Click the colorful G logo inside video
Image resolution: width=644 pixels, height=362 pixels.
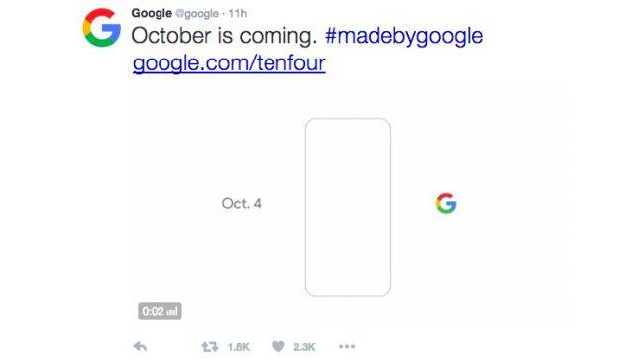446,203
